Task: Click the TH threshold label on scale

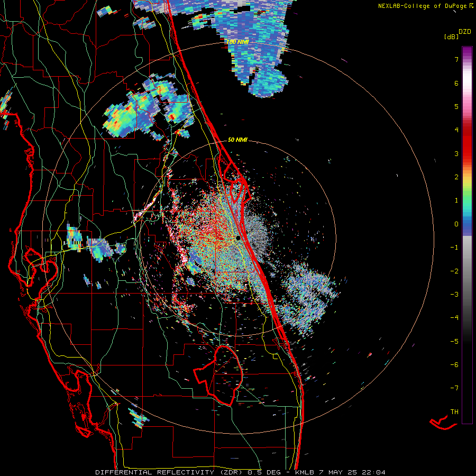Action: tap(454, 412)
